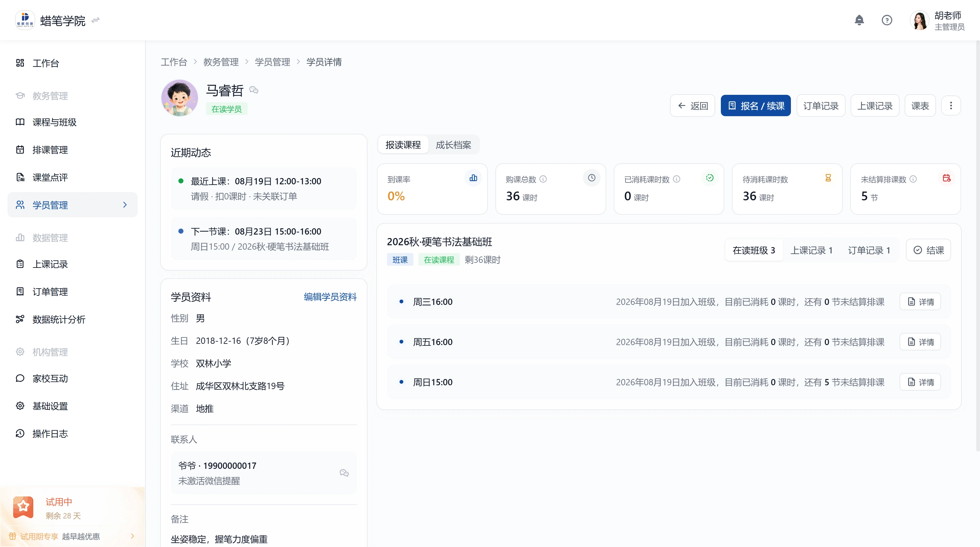The height and width of the screenshot is (547, 980).
Task: Open the 试用期专享 promotion arrow
Action: click(132, 536)
